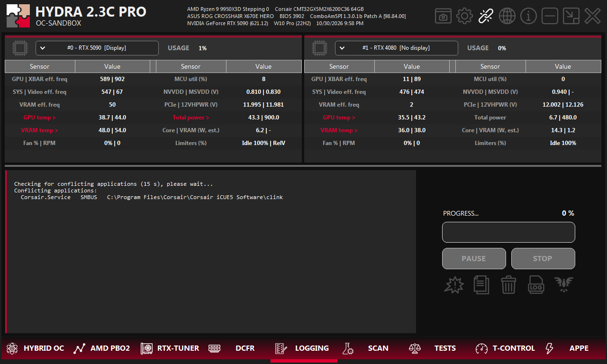Click the flask icon of SCAN
Image resolution: width=607 pixels, height=364 pixels.
tap(348, 348)
